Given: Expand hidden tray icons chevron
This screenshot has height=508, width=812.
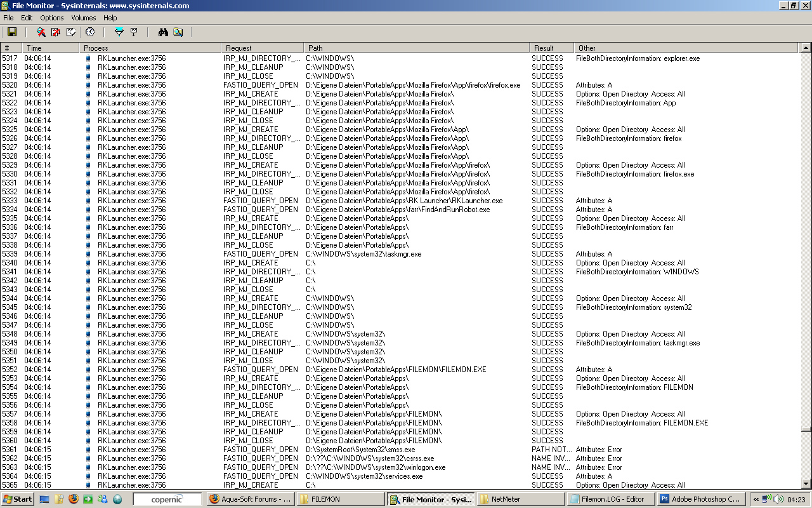Looking at the screenshot, I should tap(756, 500).
